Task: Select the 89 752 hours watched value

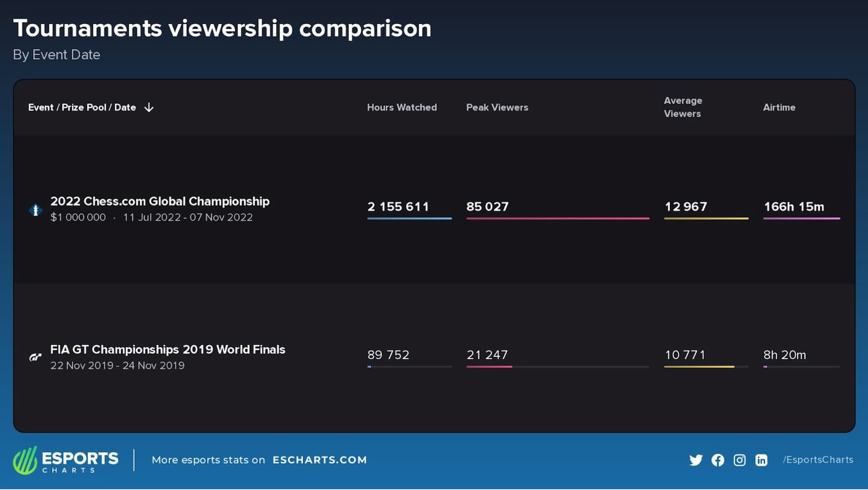Action: pyautogui.click(x=388, y=355)
